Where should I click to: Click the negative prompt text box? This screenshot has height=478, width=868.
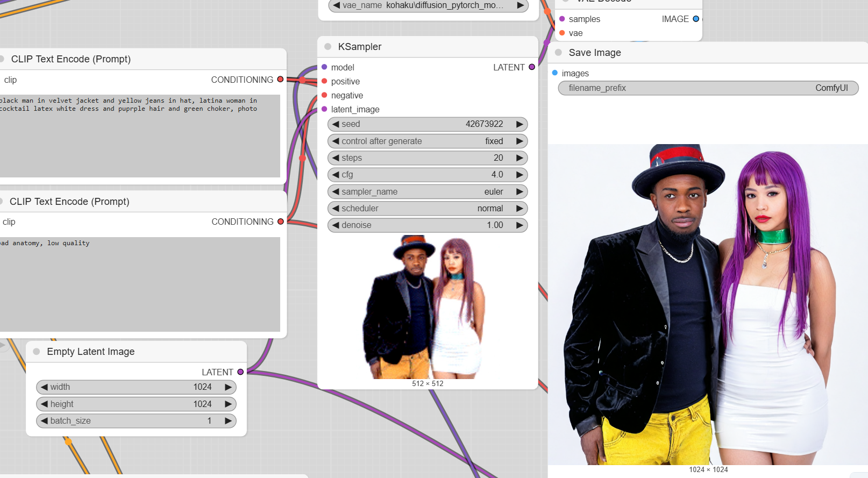[140, 284]
